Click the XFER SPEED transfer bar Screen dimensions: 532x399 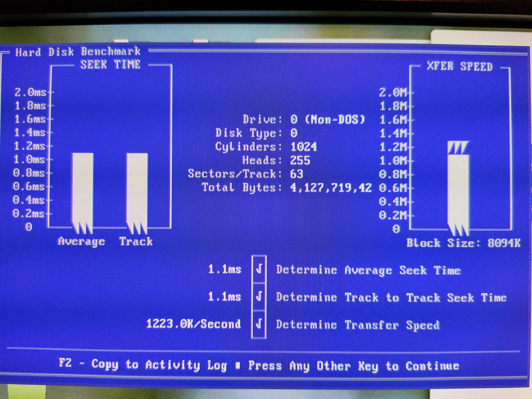(x=459, y=192)
